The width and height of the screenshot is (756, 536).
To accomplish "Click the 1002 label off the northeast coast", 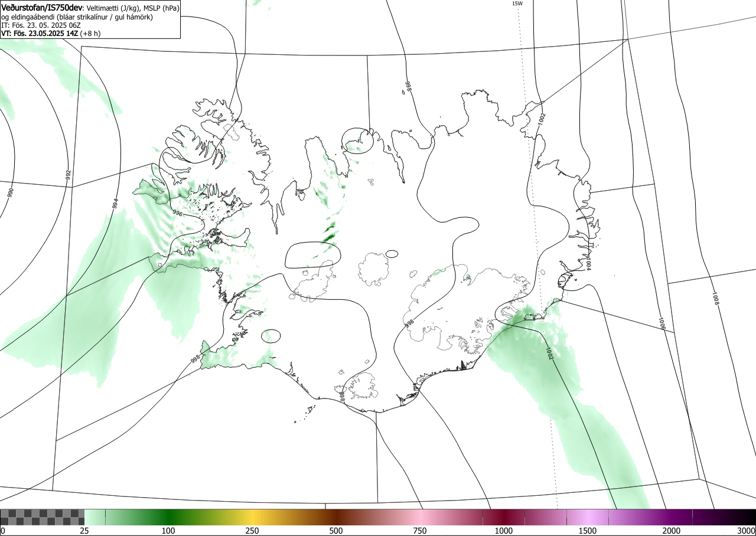I will pos(542,120).
